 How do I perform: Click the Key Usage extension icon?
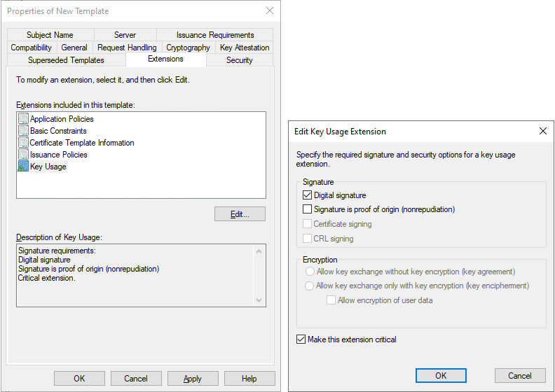coord(23,167)
